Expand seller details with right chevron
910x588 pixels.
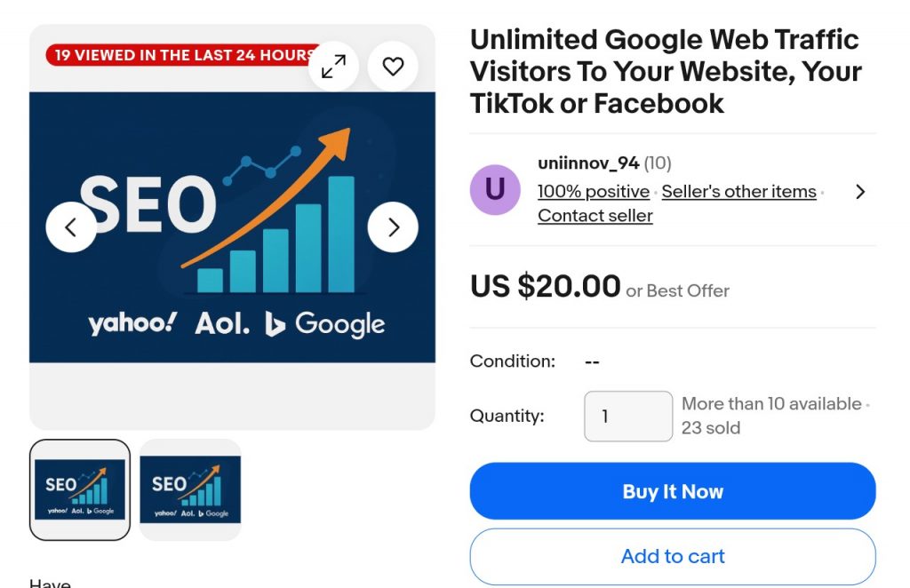click(x=859, y=191)
